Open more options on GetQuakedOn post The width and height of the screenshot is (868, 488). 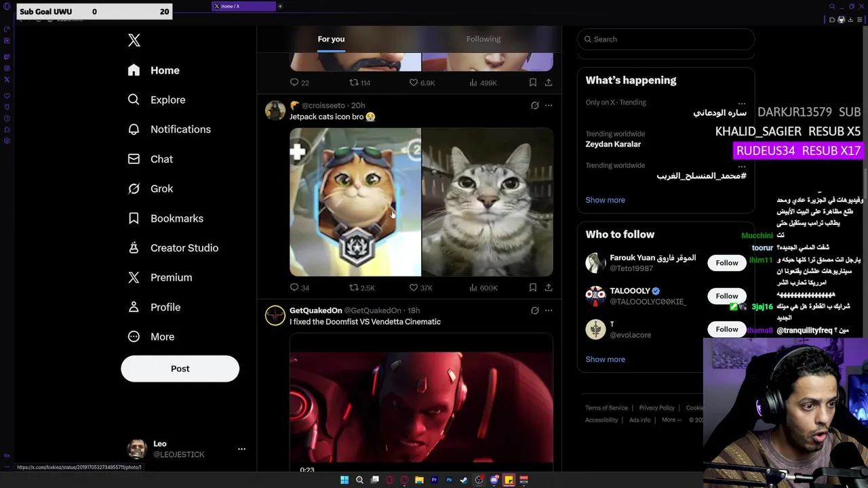(549, 310)
